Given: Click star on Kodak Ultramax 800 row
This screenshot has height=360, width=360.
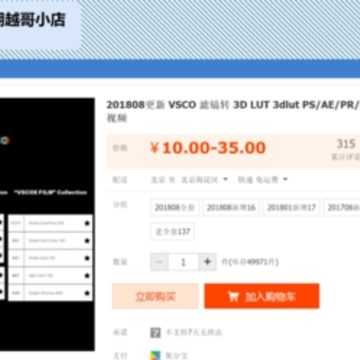Looking at the screenshot, I should (87, 293).
